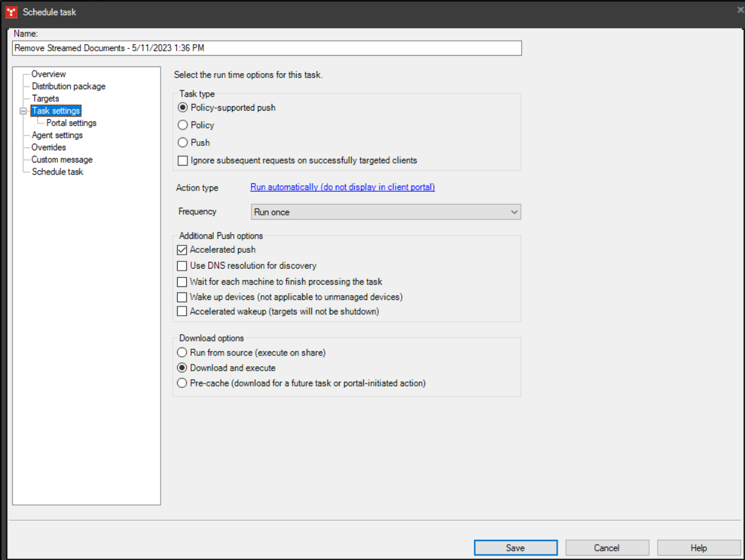Select the Policy radio button
Image resolution: width=745 pixels, height=560 pixels.
tap(182, 125)
